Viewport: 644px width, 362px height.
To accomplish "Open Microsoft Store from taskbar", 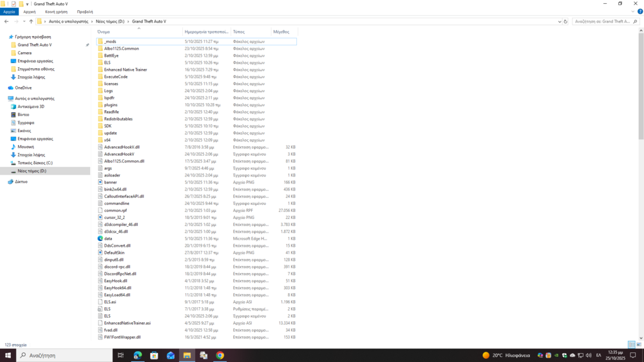I will click(x=154, y=356).
